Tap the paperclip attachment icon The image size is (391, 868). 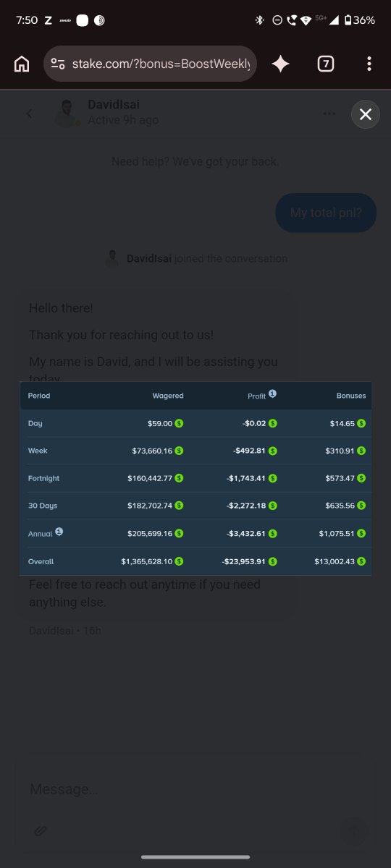pyautogui.click(x=41, y=830)
